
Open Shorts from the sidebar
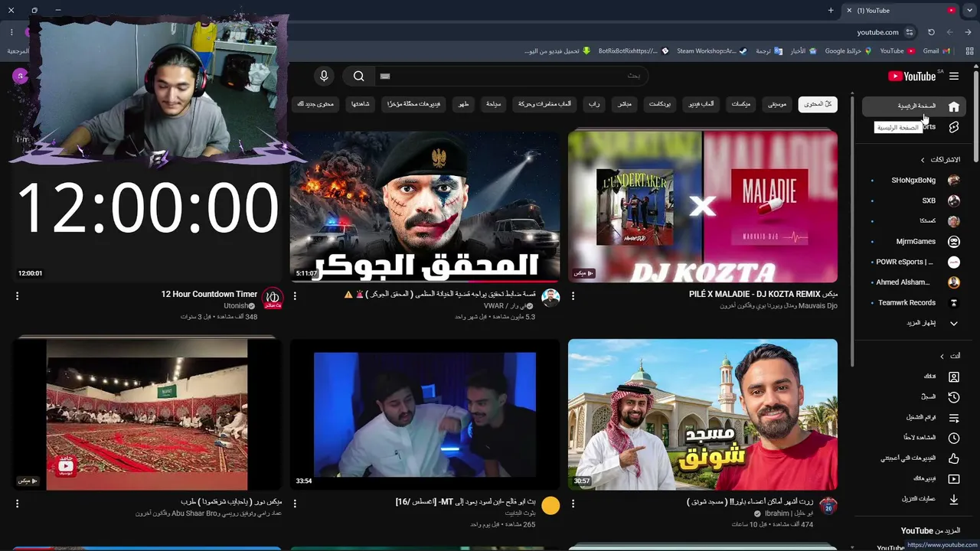pyautogui.click(x=914, y=127)
